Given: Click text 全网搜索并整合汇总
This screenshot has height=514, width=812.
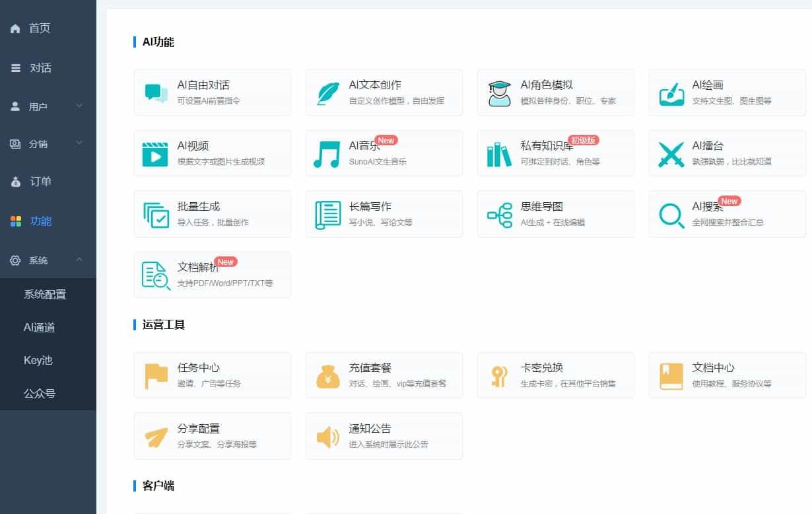Looking at the screenshot, I should 728,223.
